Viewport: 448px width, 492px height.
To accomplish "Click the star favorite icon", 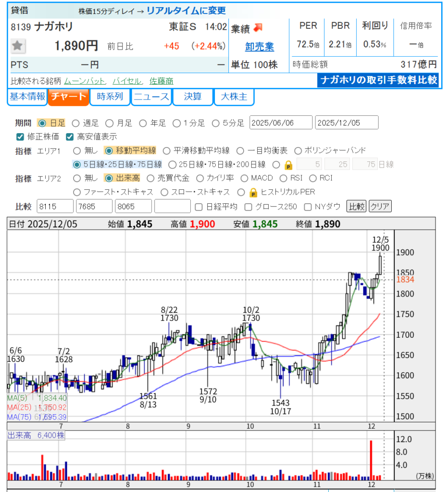I will (18, 46).
